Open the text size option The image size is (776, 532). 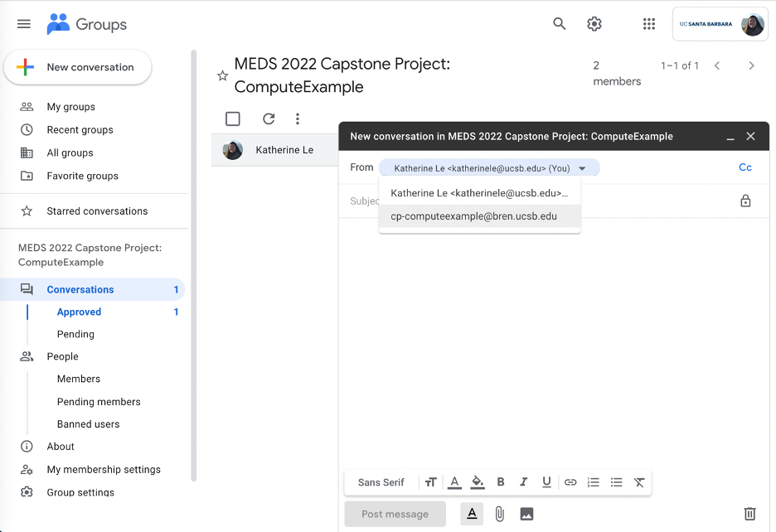pos(430,482)
